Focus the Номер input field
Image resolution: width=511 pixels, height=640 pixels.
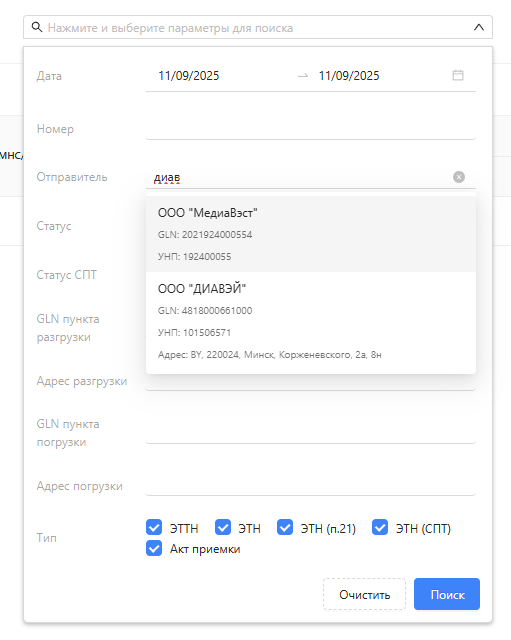point(311,129)
